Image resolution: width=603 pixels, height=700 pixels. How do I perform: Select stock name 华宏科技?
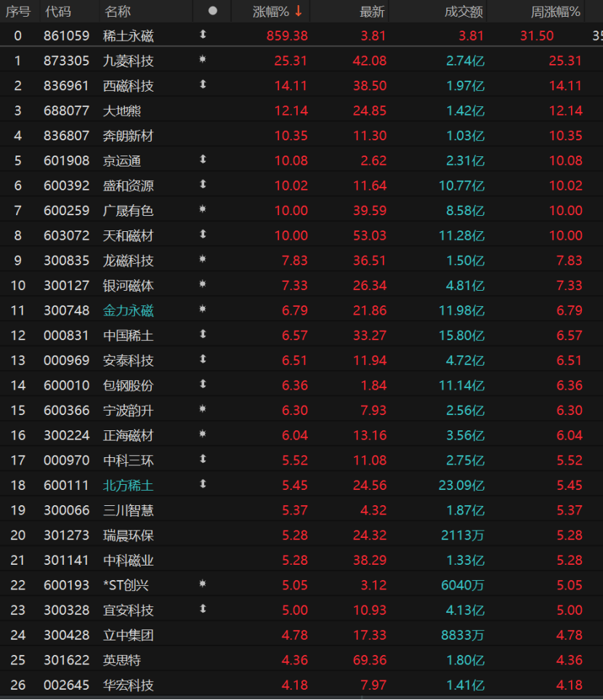[x=128, y=685]
